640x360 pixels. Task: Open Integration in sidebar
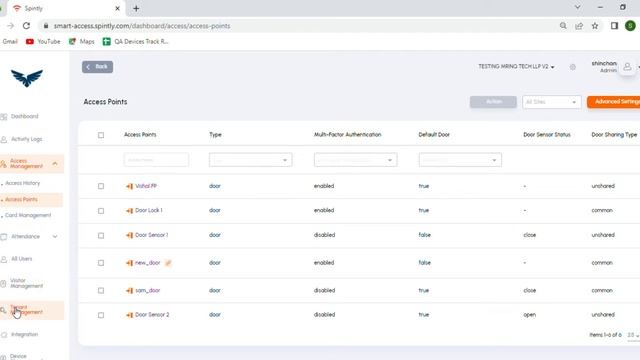tap(24, 334)
